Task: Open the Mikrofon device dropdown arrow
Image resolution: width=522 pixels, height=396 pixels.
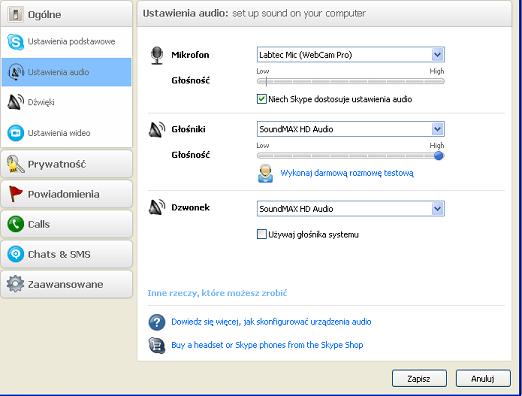Action: point(438,55)
